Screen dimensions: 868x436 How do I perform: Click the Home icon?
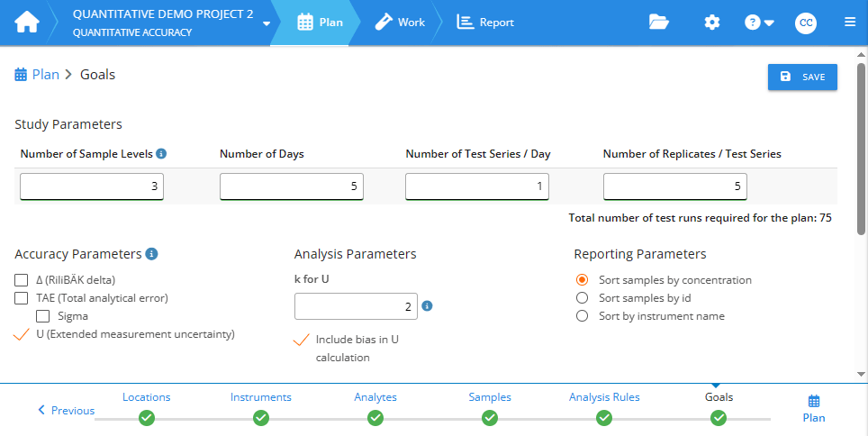coord(27,23)
